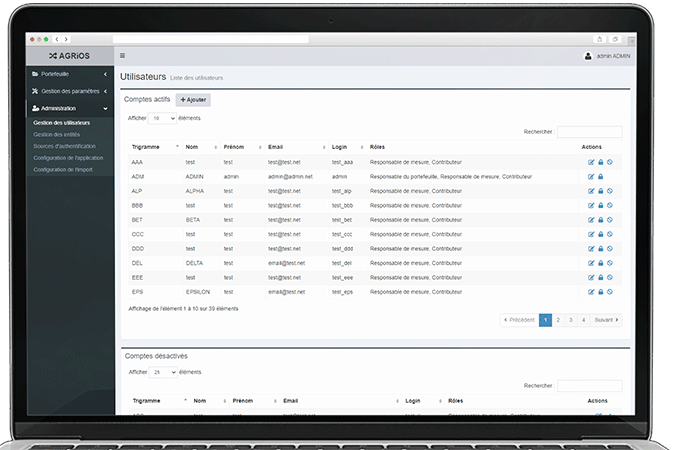Expand the Portefeuille sidebar menu
Viewport: 675px width, 450px height.
click(x=70, y=74)
